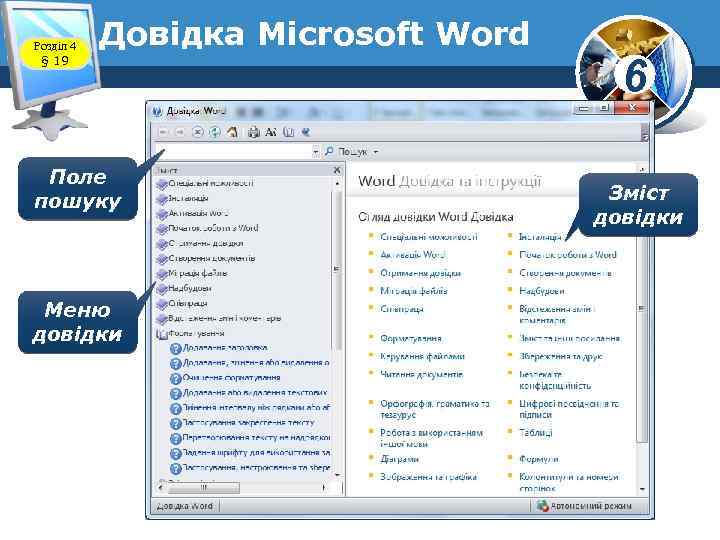Go back with the Back arrow icon
The image size is (720, 540).
[163, 132]
